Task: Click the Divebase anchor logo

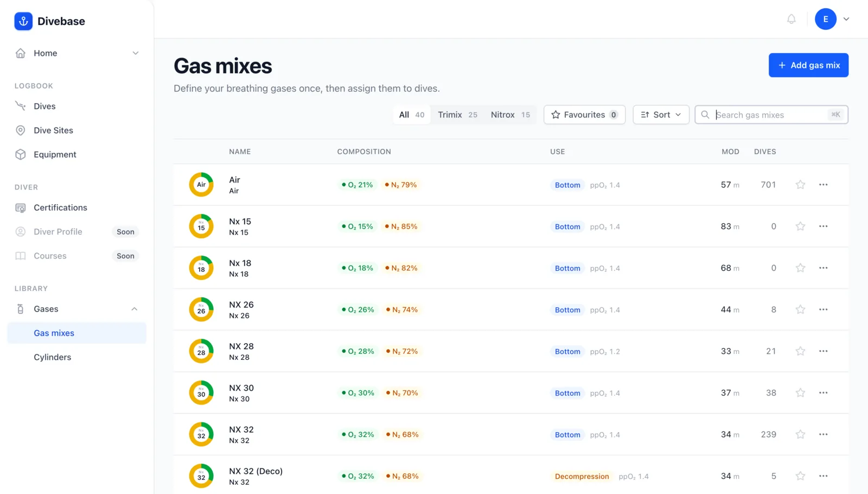Action: (23, 21)
